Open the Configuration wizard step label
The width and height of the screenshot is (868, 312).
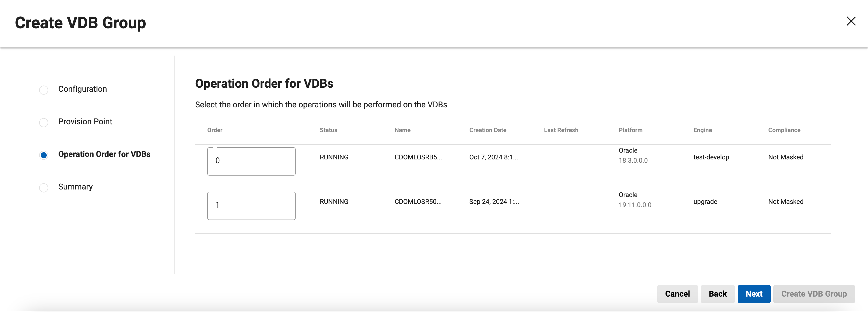coord(83,89)
